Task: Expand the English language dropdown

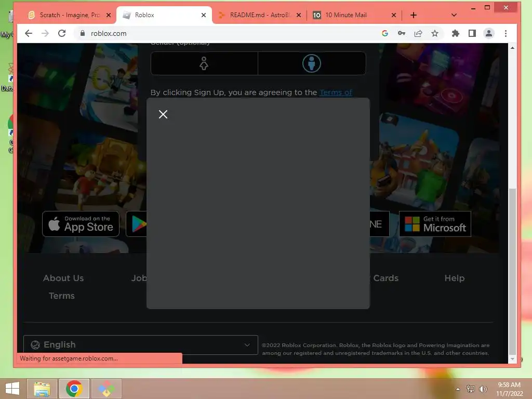Action: (x=140, y=345)
